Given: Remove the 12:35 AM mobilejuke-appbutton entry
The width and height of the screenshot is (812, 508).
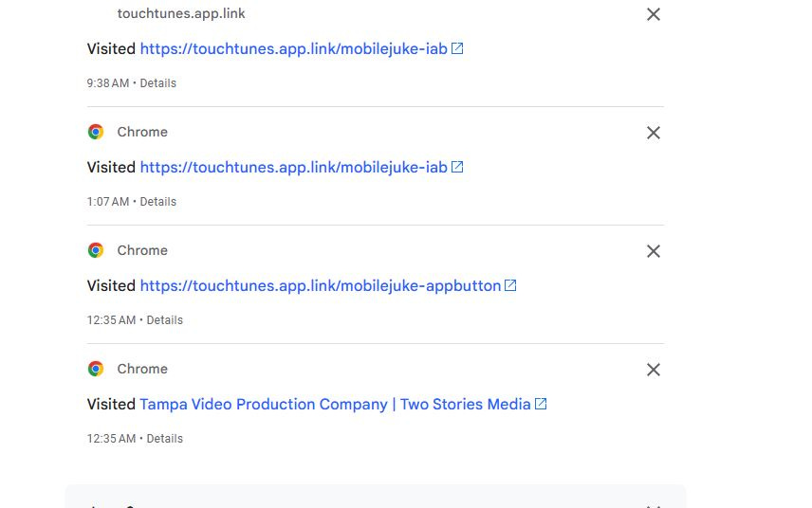Looking at the screenshot, I should coord(653,251).
